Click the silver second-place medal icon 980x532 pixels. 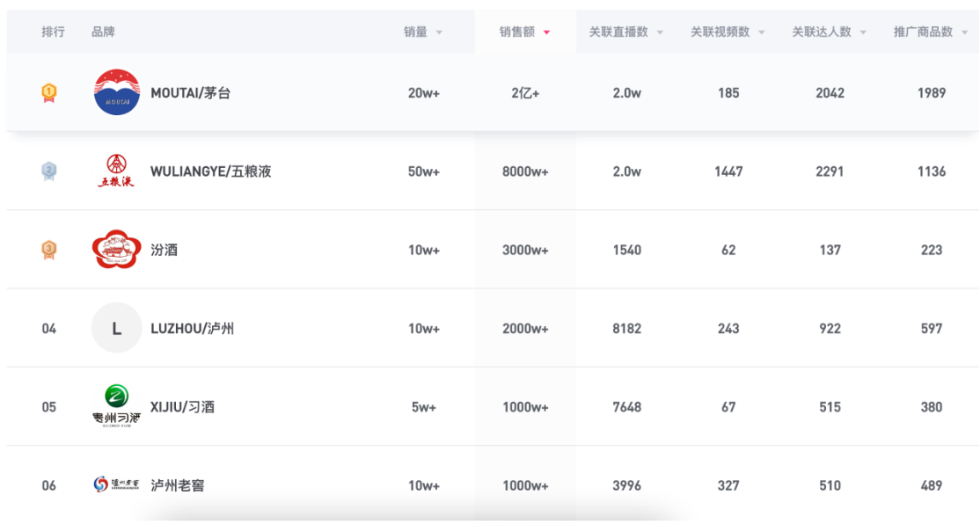(49, 171)
